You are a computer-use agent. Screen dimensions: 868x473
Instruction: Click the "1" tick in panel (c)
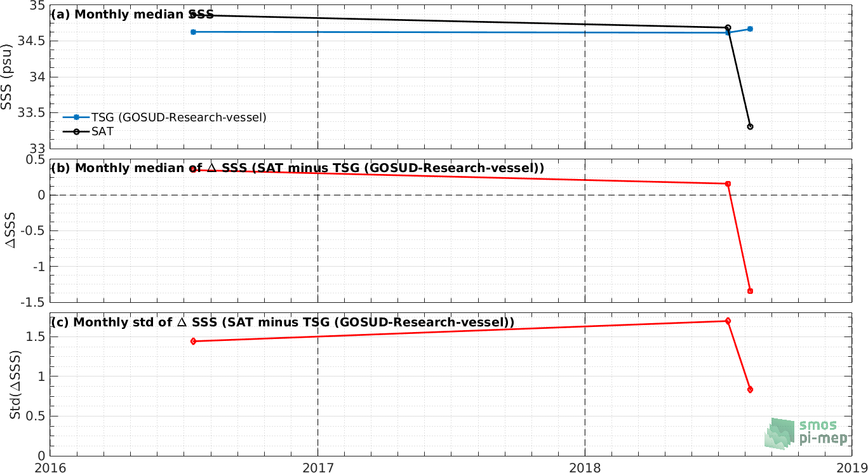[43, 376]
